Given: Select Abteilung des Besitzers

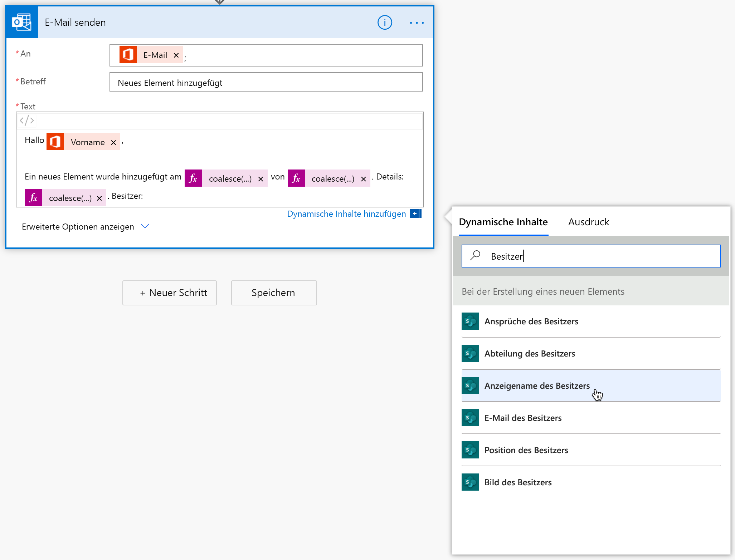Looking at the screenshot, I should tap(591, 353).
